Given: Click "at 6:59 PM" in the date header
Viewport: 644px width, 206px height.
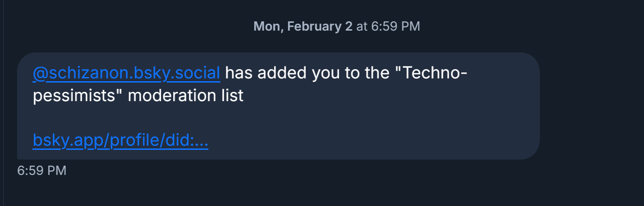Looking at the screenshot, I should (x=388, y=26).
